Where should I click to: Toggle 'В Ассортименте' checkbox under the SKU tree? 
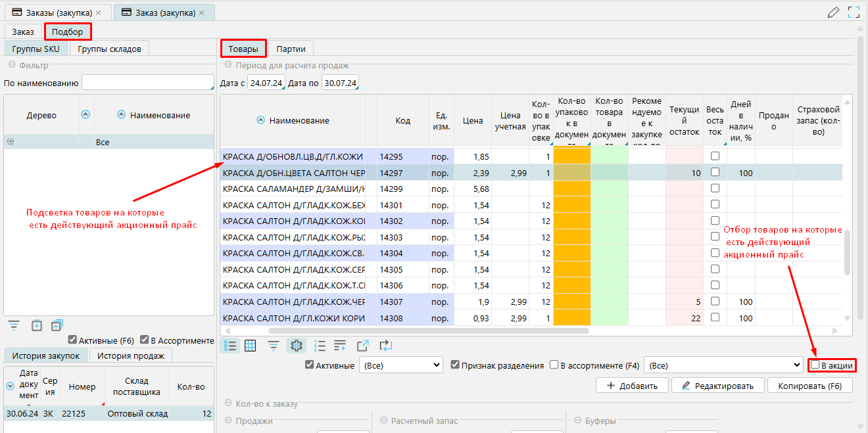pos(144,340)
